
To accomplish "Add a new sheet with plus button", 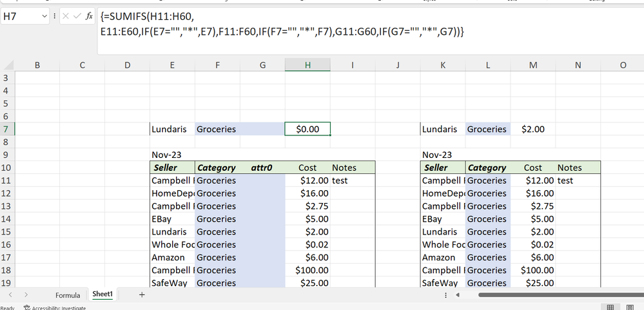I will (x=142, y=295).
